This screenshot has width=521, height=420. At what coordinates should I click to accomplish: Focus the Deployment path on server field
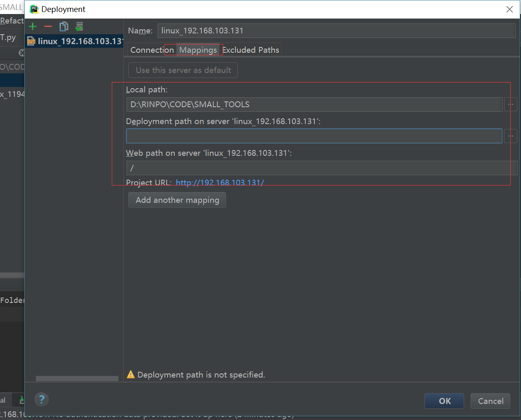coord(314,136)
